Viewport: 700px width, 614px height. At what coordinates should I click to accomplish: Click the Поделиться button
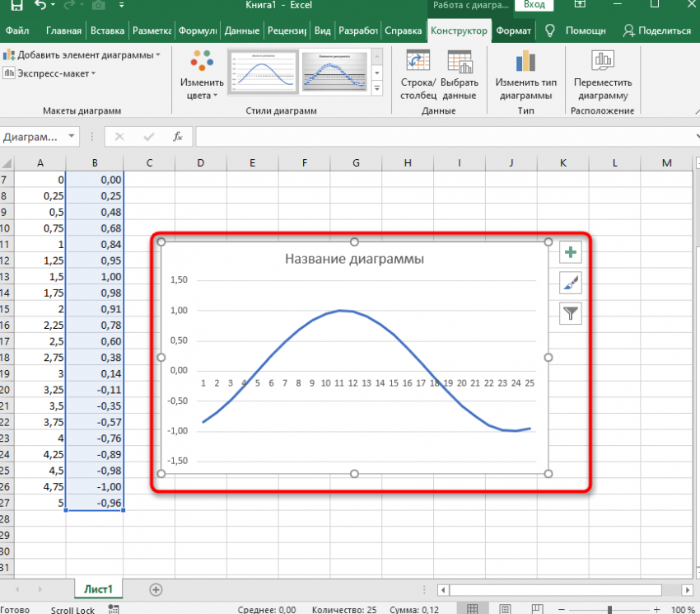657,31
